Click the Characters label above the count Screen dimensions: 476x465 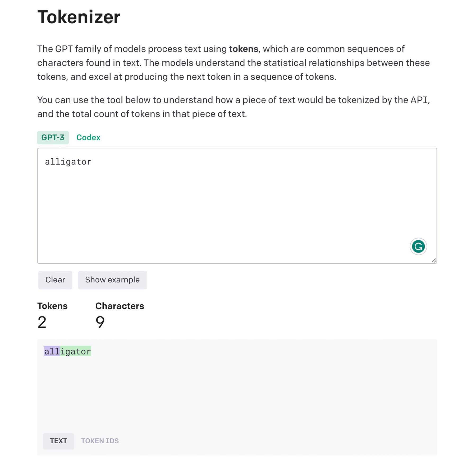tap(120, 306)
